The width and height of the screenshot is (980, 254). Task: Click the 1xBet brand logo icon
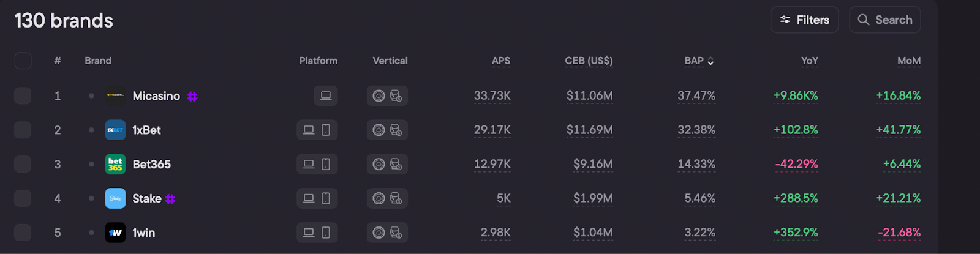pyautogui.click(x=115, y=130)
